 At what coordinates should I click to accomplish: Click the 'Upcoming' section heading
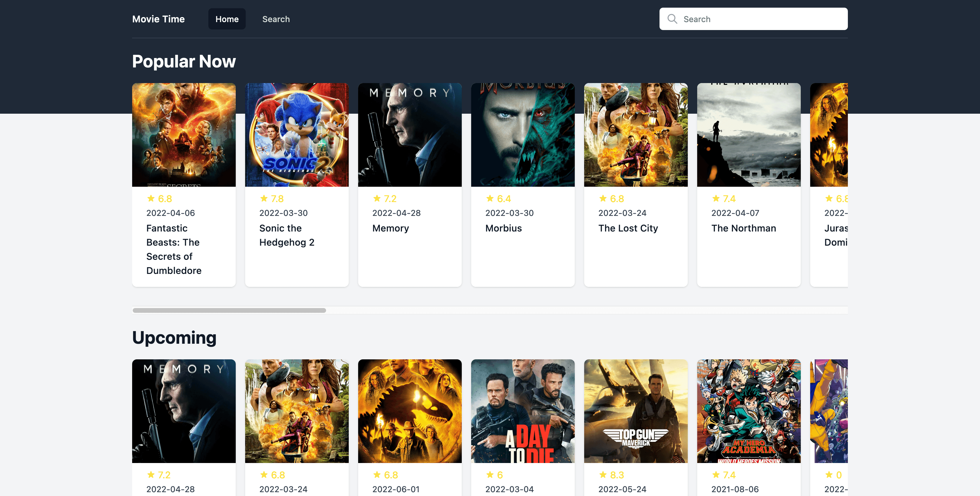click(174, 338)
